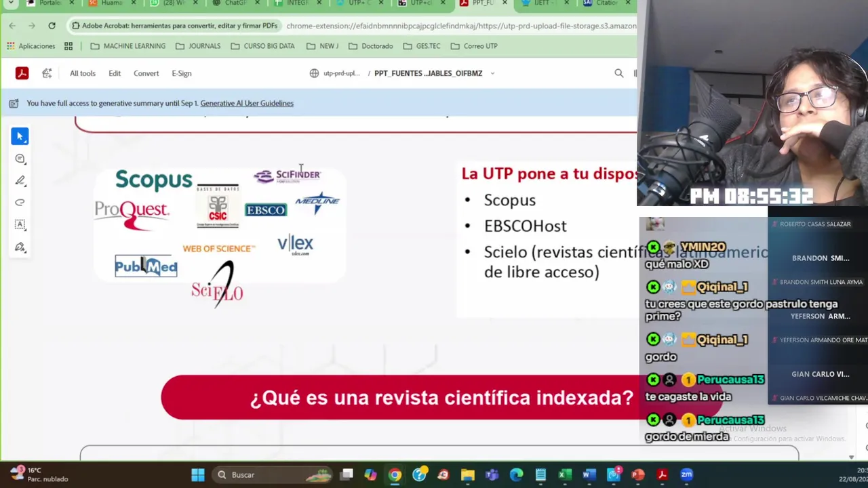The height and width of the screenshot is (488, 868).
Task: Click the PubMed logo in the slide
Action: tap(146, 266)
